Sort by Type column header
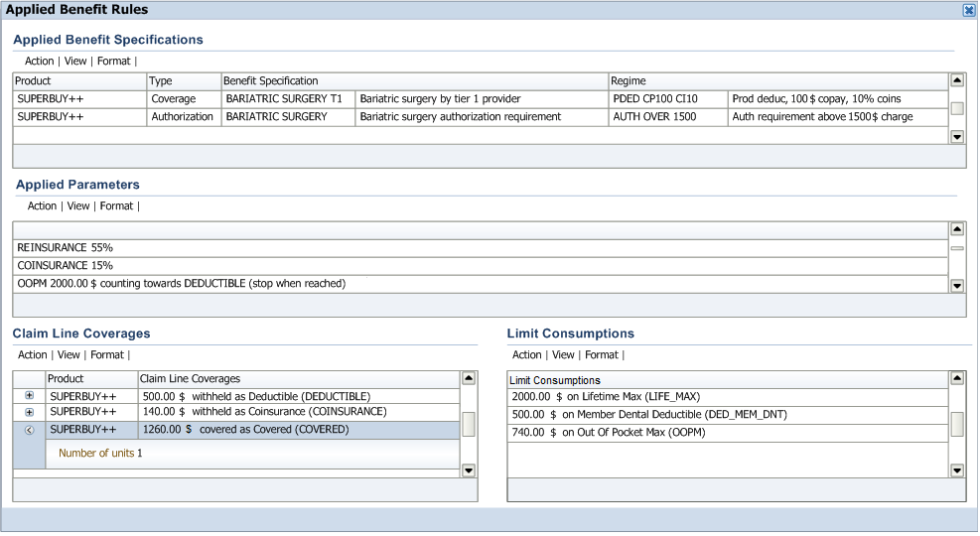 point(184,81)
